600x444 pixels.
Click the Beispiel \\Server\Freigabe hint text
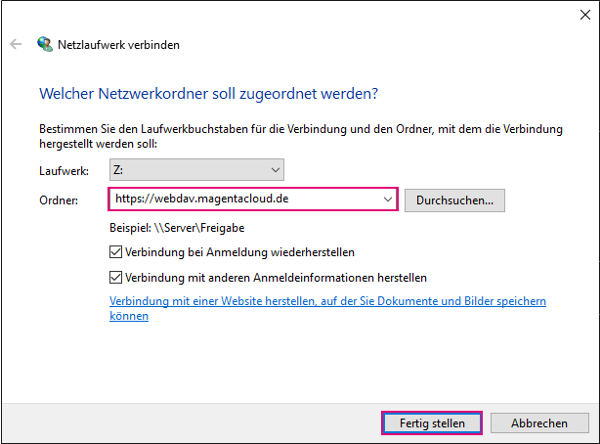(177, 228)
